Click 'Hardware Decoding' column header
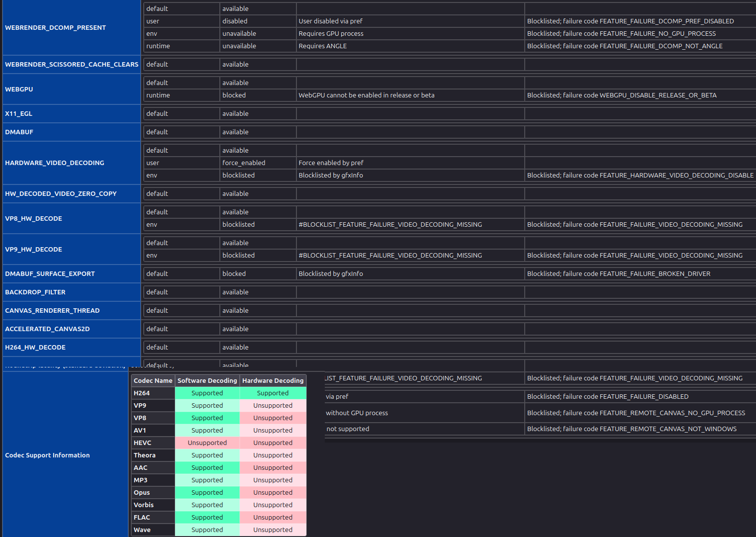This screenshot has width=756, height=537. pyautogui.click(x=273, y=380)
